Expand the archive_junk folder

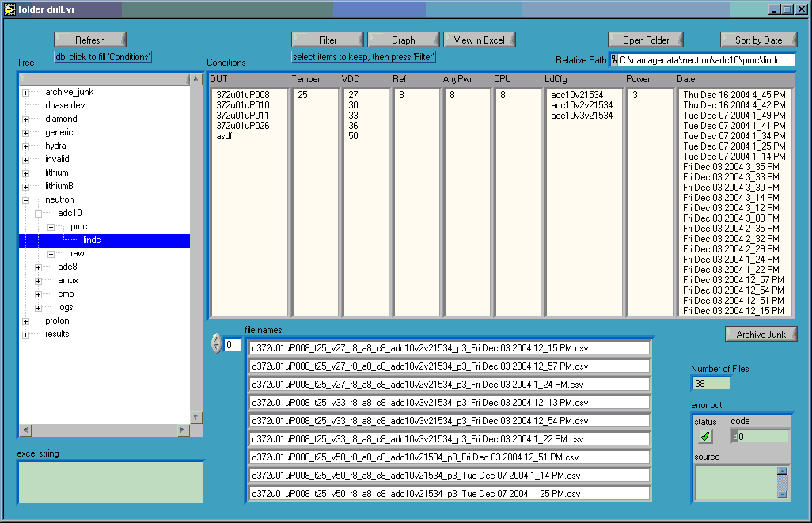point(25,92)
